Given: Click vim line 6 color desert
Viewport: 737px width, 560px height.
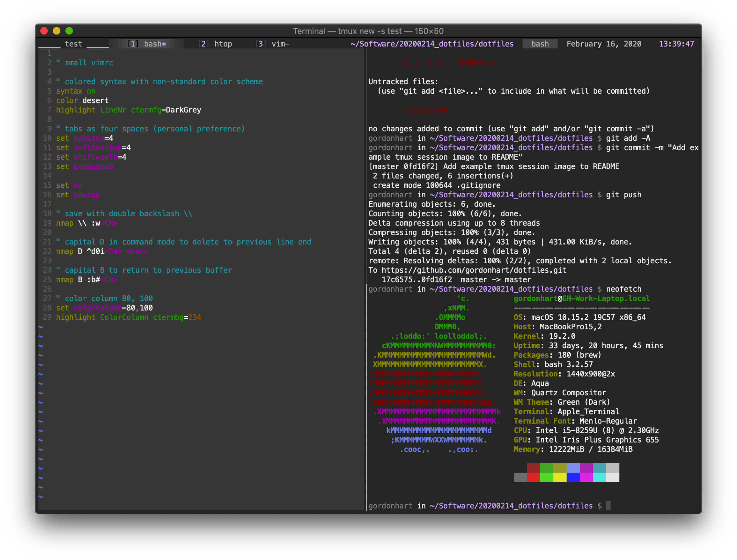Looking at the screenshot, I should coord(82,100).
